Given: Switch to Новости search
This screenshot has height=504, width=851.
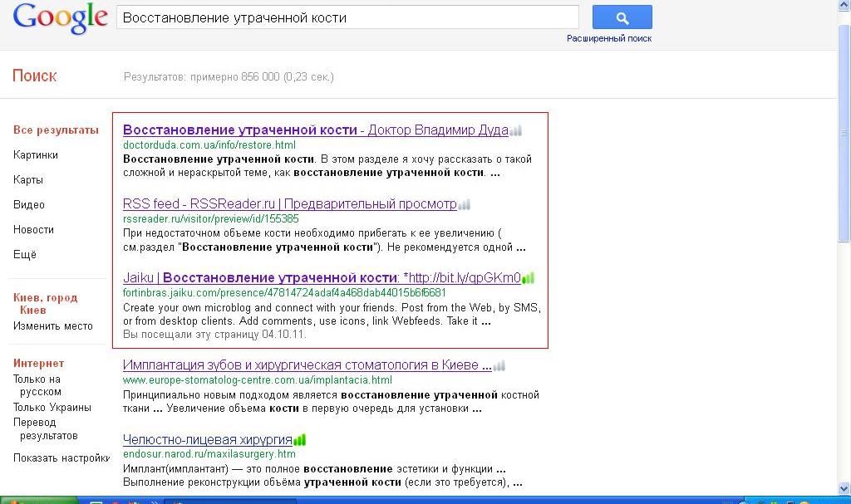Looking at the screenshot, I should [x=33, y=229].
